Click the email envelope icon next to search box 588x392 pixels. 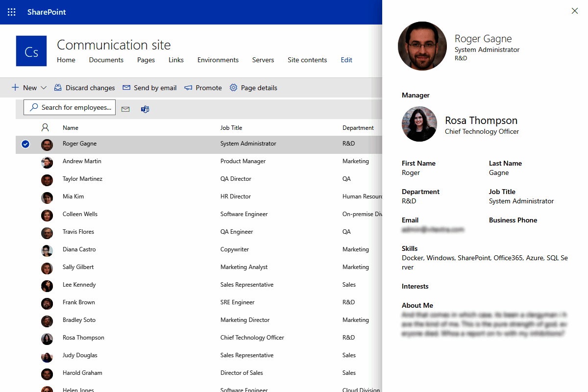[x=125, y=109]
